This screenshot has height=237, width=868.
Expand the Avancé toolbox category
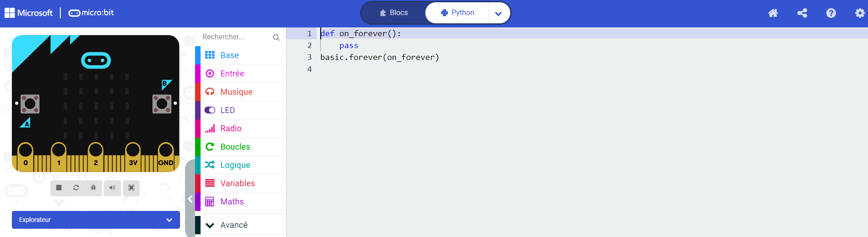[x=241, y=225]
